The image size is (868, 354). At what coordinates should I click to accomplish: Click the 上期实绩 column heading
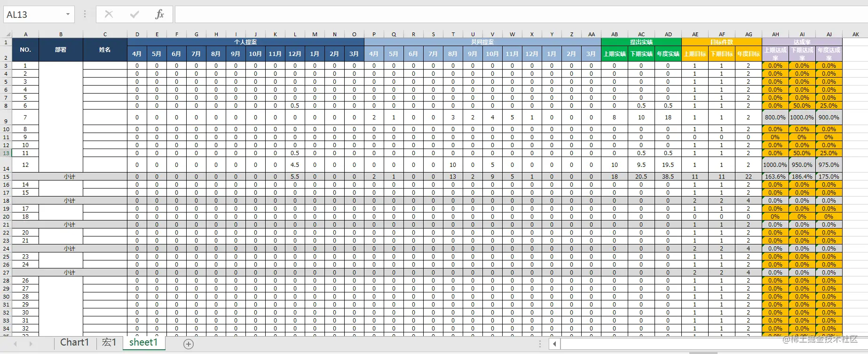(614, 54)
